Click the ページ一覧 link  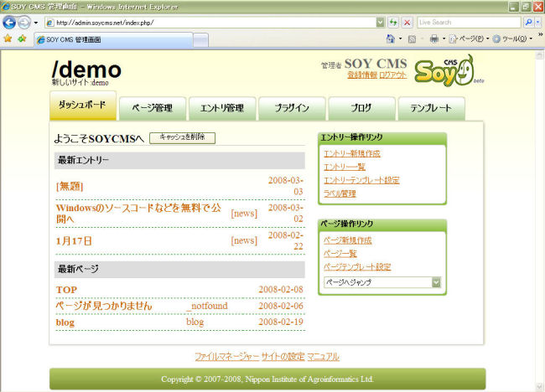pos(340,254)
